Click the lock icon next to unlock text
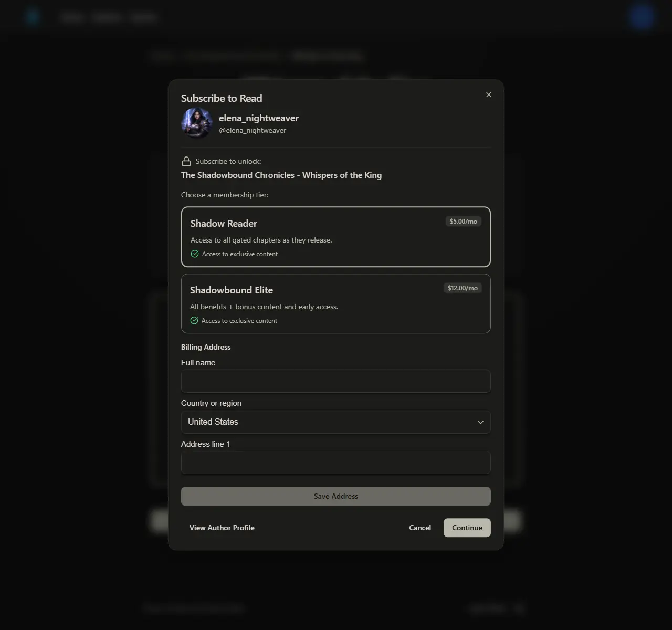The width and height of the screenshot is (672, 630). 185,161
